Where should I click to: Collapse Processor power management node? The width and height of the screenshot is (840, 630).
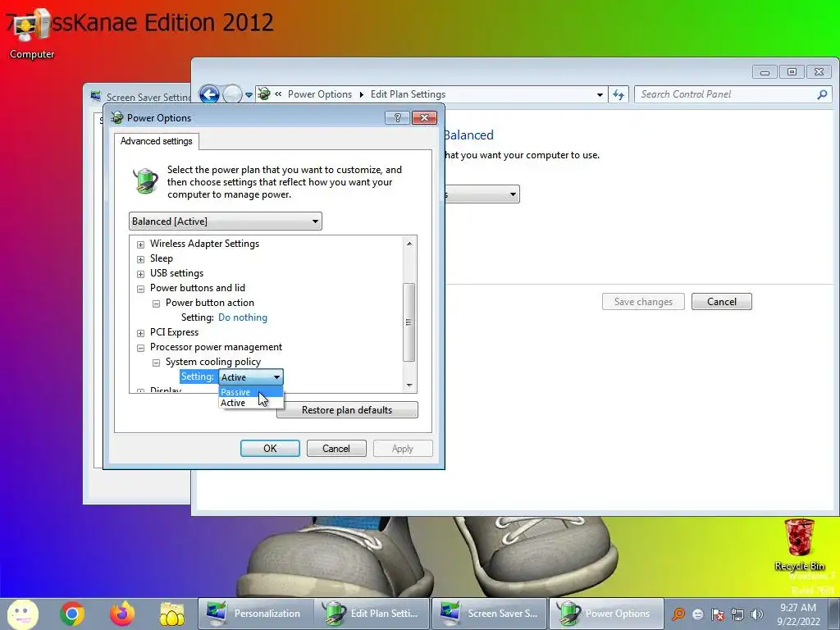pyautogui.click(x=140, y=348)
